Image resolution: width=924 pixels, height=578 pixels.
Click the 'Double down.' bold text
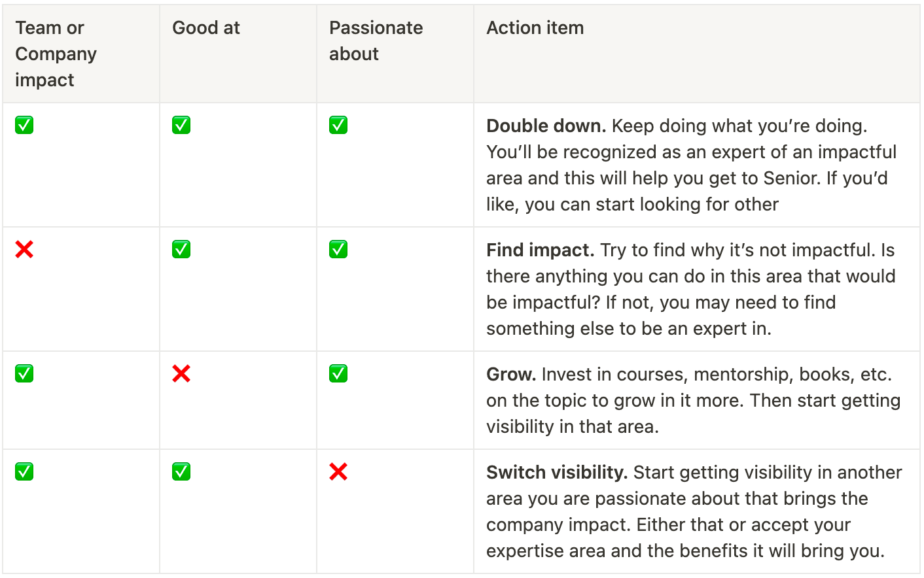click(x=546, y=126)
